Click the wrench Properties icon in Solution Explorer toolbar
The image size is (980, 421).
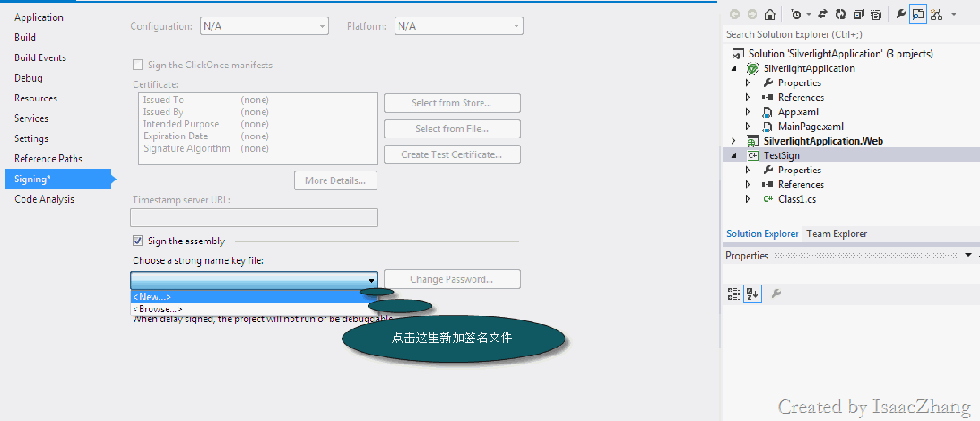(900, 14)
